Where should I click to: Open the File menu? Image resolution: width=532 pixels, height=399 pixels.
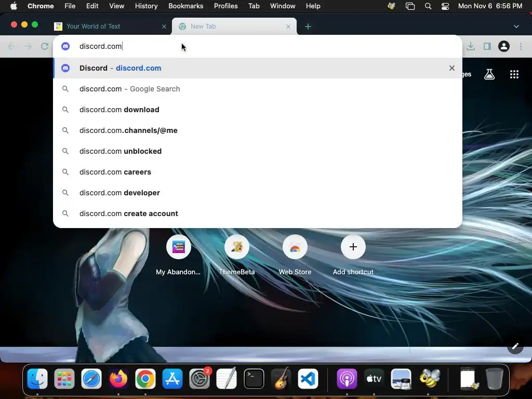[x=70, y=6]
